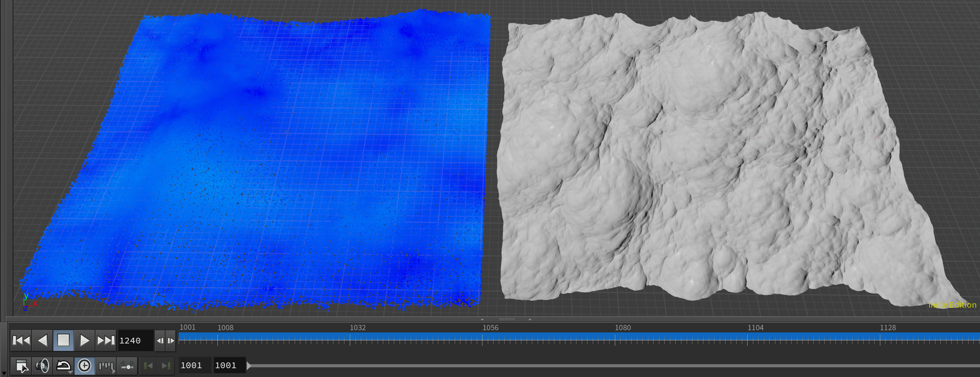Step back one frame
Image resolution: width=980 pixels, height=377 pixels.
pos(160,341)
